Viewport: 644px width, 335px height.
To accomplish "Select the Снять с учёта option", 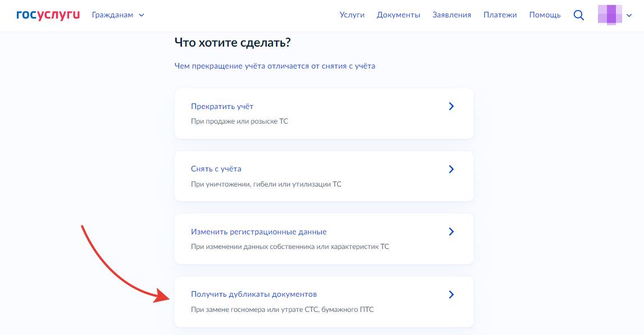I will pyautogui.click(x=216, y=169).
